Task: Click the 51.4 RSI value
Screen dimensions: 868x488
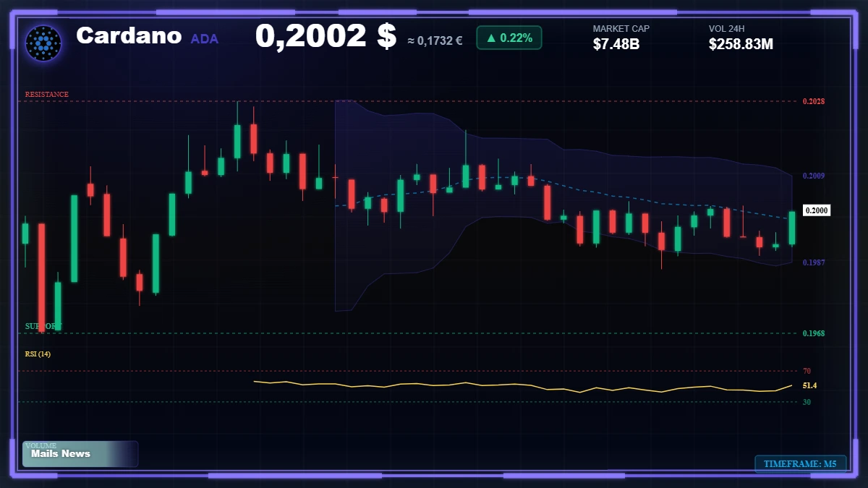Action: [x=809, y=385]
